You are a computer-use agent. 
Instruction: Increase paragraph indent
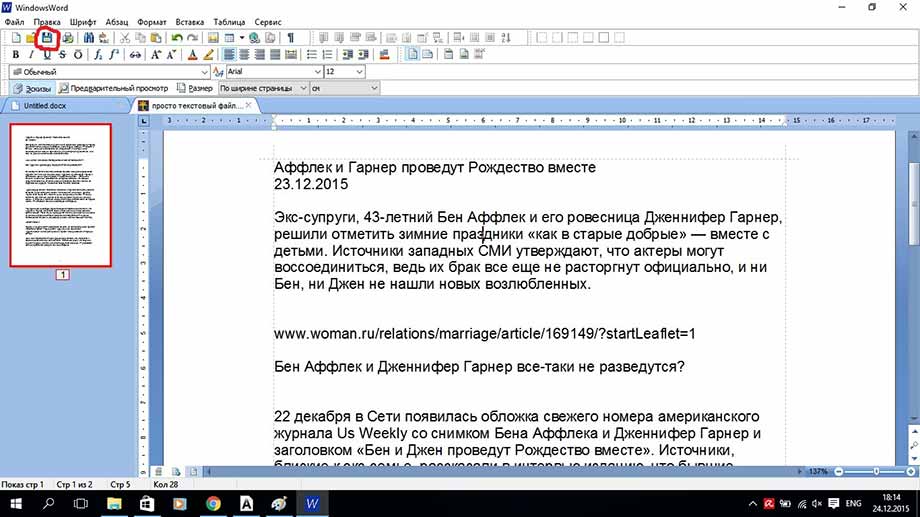point(363,55)
